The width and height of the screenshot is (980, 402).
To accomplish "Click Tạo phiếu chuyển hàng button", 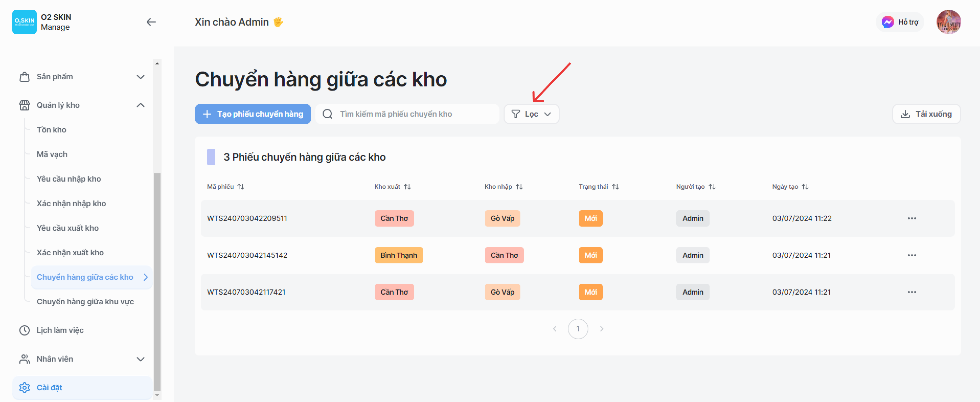I will tap(253, 114).
